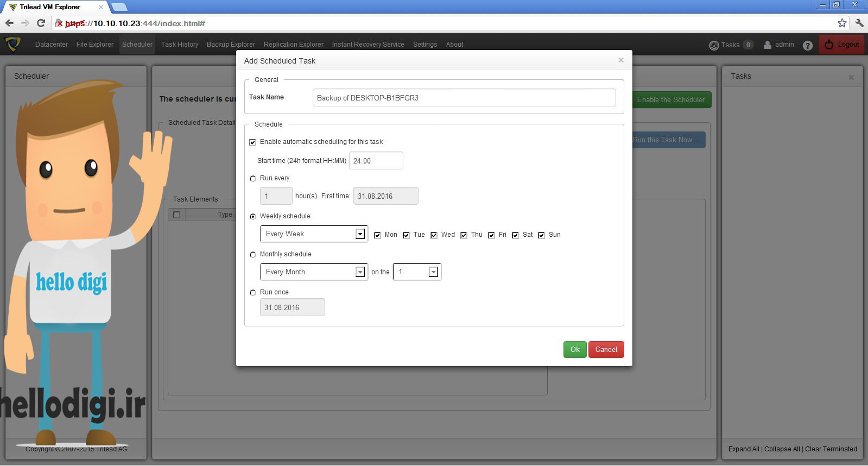Open the Datacenter menu
The width and height of the screenshot is (868, 466).
52,45
